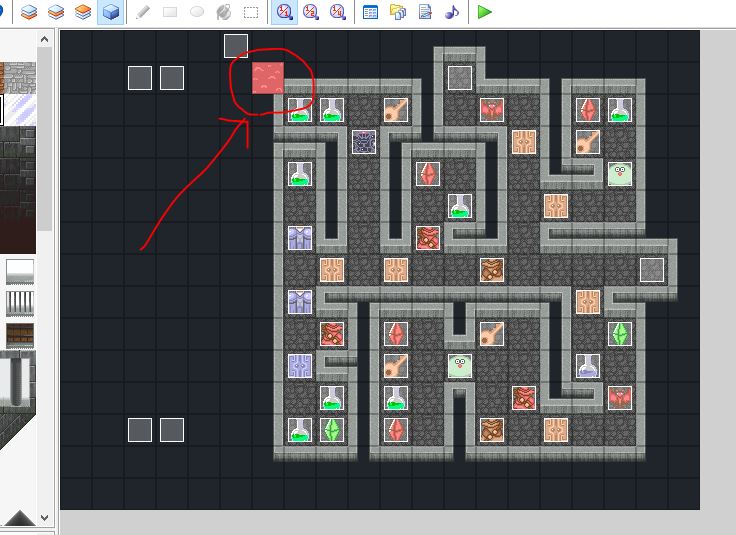Select the Layer 1 editing mode icon

[30, 12]
